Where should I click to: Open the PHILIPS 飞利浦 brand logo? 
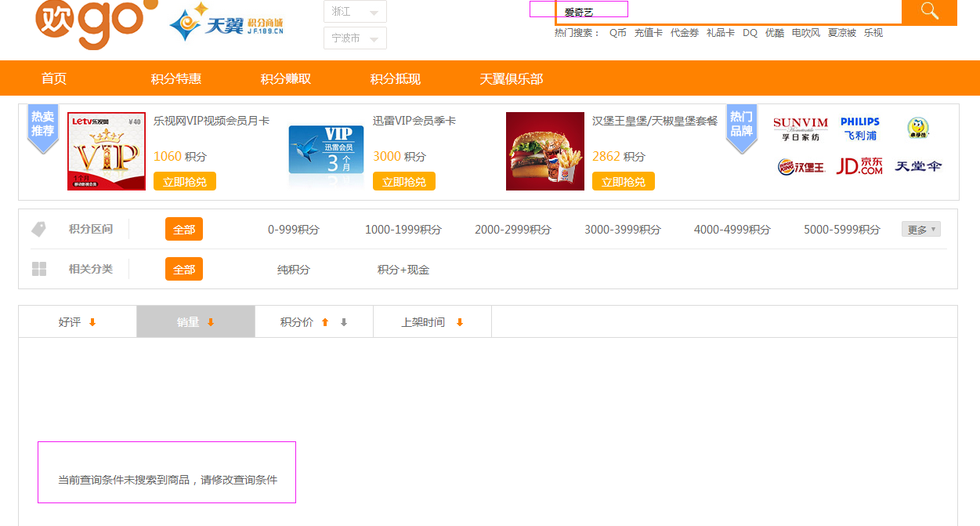point(859,129)
